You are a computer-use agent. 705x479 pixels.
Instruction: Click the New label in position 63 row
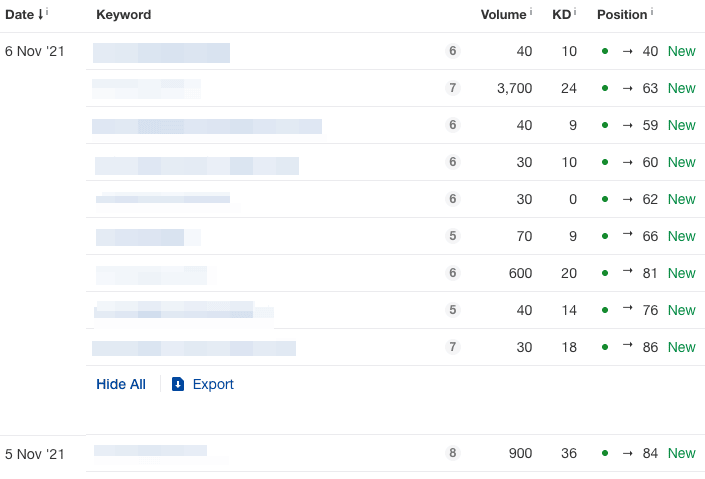[681, 88]
